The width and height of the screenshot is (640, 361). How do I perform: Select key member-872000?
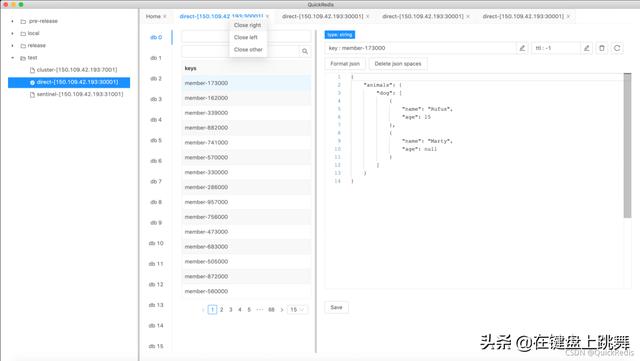tap(246, 277)
